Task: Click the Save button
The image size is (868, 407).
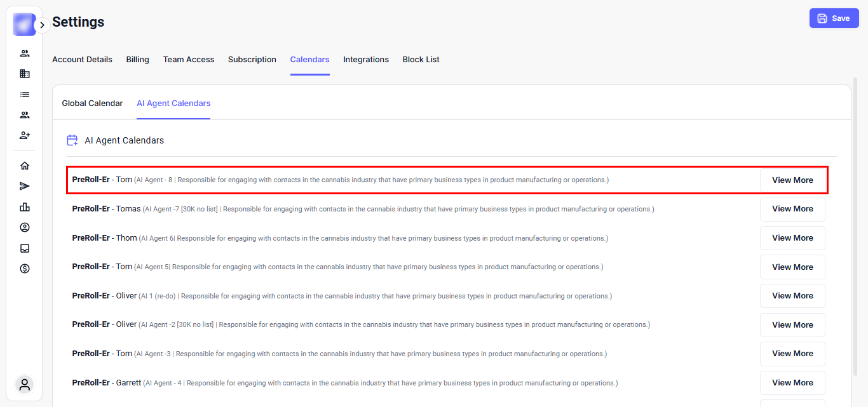Action: point(834,18)
